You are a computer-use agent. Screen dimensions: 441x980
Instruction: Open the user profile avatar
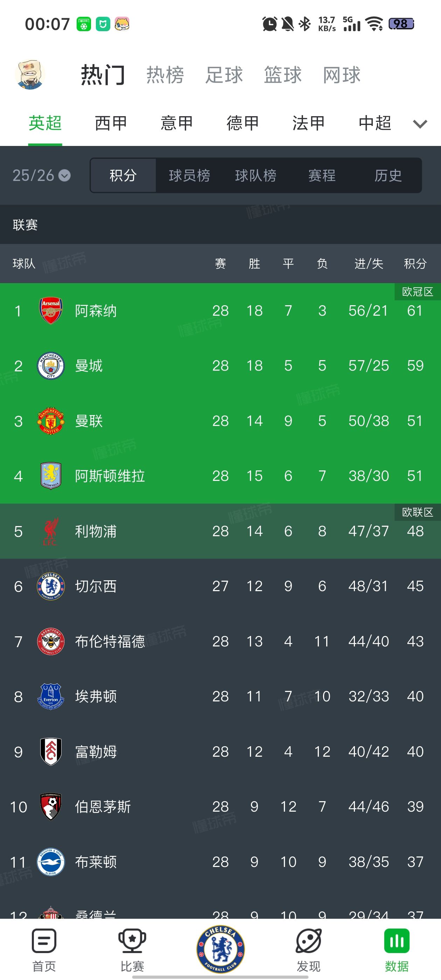[x=30, y=75]
